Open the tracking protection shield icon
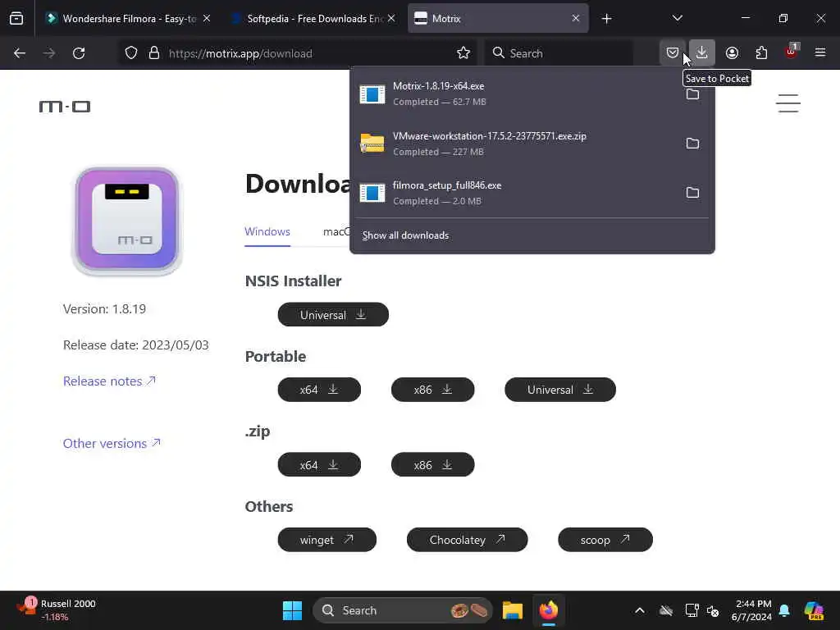Viewport: 840px width, 630px height. [131, 53]
